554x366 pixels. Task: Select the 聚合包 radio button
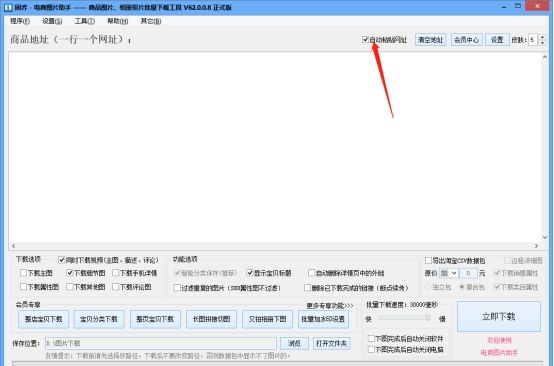point(461,287)
